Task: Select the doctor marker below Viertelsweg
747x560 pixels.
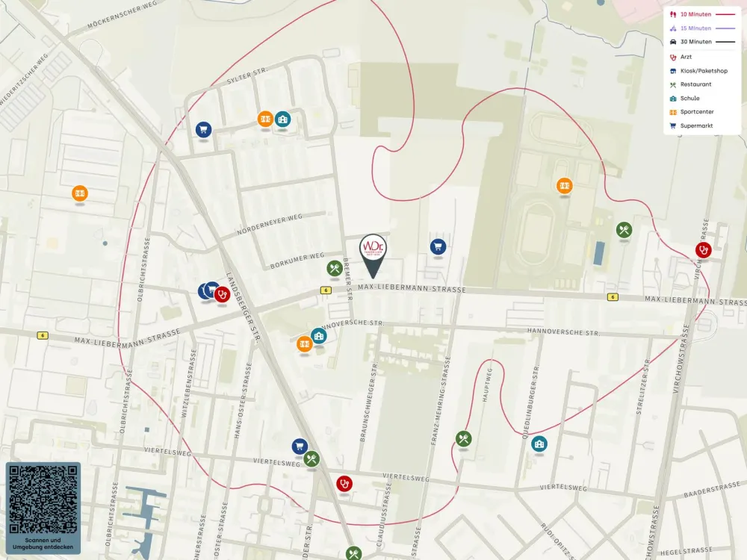Action: 344,484
